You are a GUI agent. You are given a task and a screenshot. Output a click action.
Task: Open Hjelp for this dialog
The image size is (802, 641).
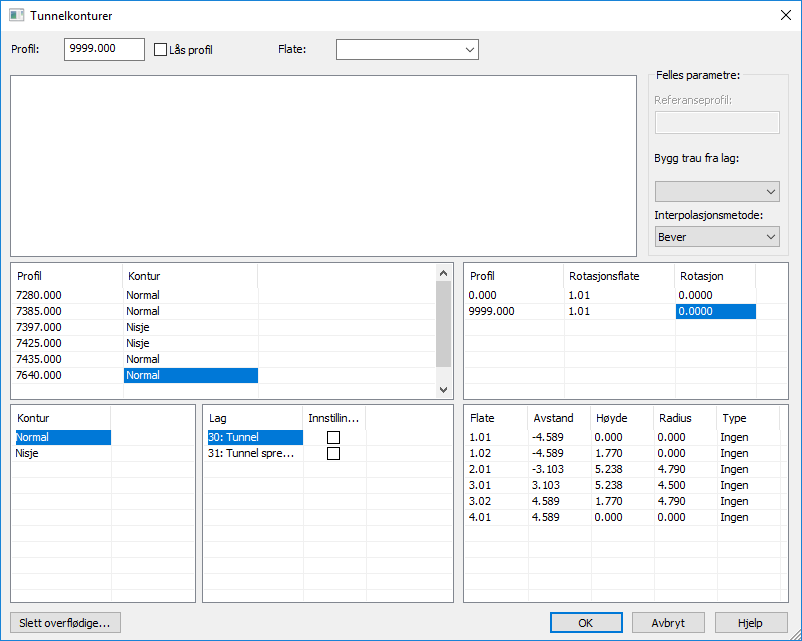point(750,622)
